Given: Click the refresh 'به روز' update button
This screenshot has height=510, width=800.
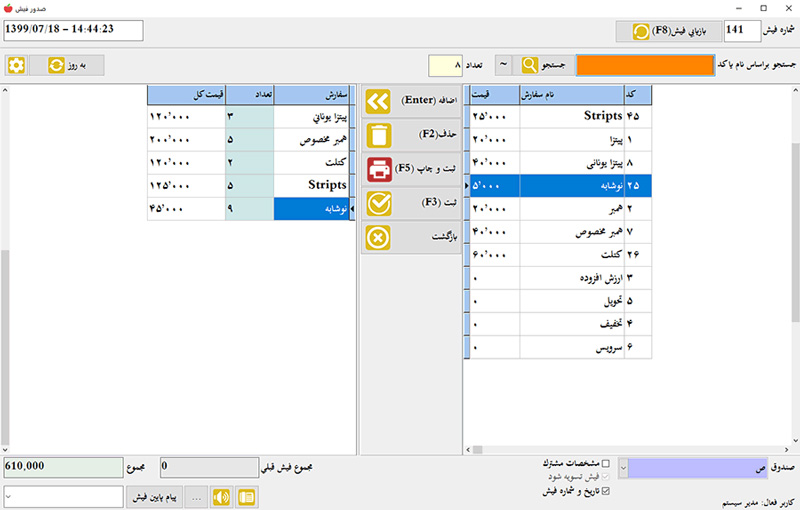Looking at the screenshot, I should pyautogui.click(x=66, y=65).
